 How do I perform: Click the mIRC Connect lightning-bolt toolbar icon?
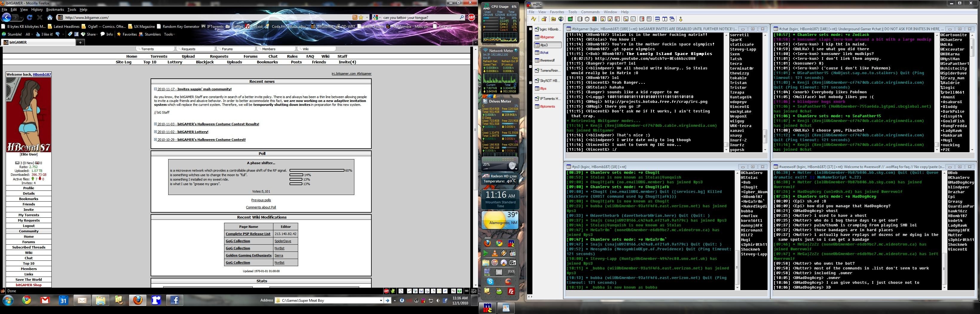click(x=533, y=19)
